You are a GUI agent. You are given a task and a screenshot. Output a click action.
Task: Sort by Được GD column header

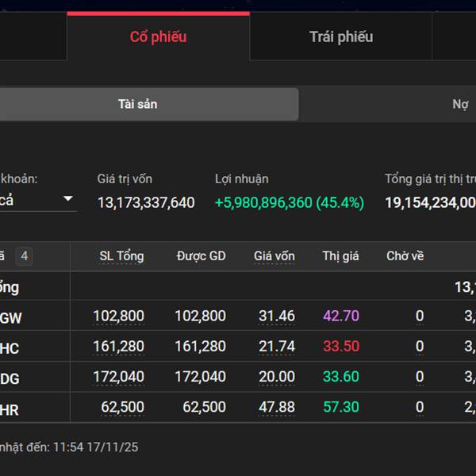tap(201, 256)
